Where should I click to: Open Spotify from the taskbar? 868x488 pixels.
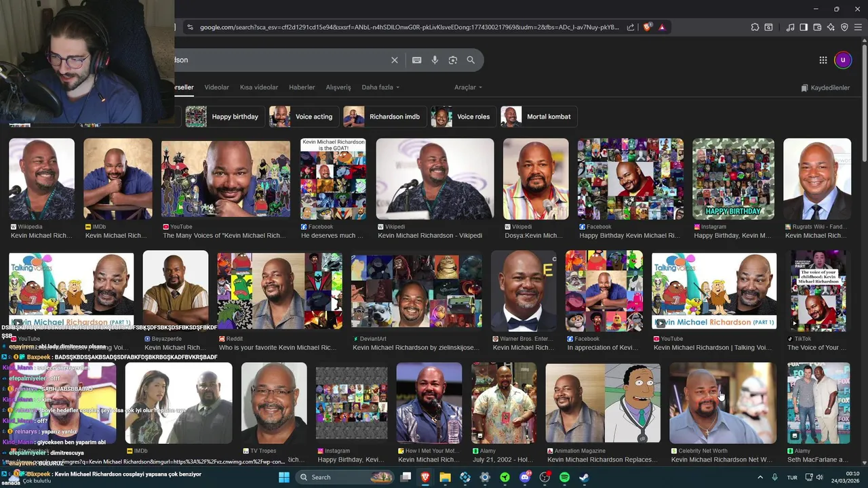click(564, 477)
